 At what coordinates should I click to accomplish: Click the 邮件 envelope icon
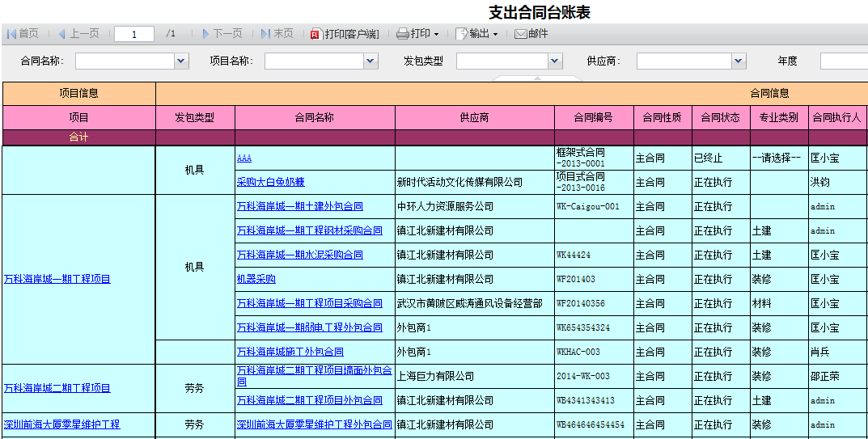pos(520,34)
